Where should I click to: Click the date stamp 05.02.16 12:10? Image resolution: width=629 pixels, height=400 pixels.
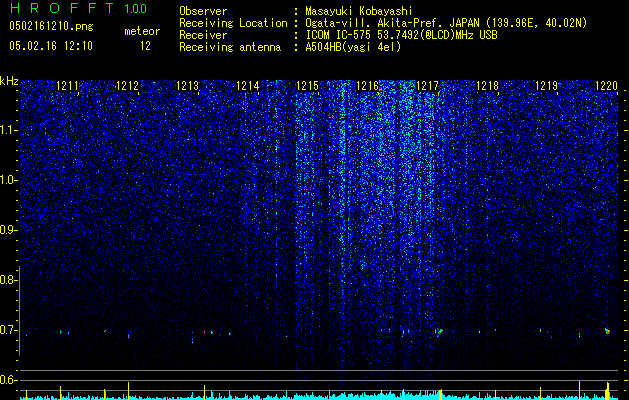[51, 46]
